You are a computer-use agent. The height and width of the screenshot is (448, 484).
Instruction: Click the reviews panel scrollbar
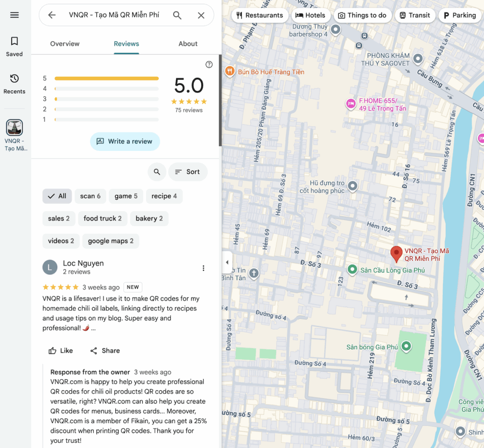(x=220, y=100)
